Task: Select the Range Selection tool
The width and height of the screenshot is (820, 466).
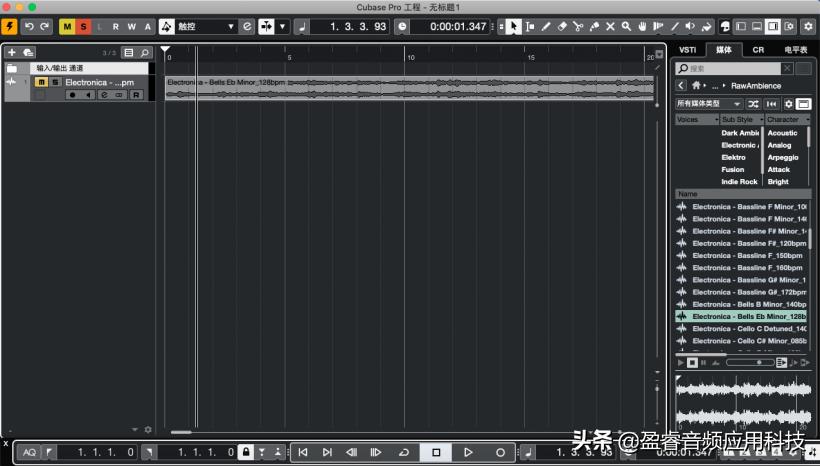Action: coord(530,27)
